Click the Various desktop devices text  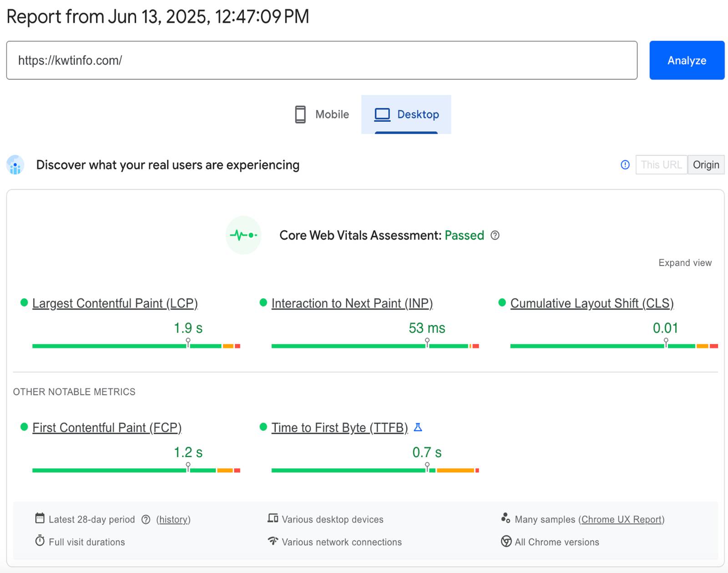click(333, 519)
